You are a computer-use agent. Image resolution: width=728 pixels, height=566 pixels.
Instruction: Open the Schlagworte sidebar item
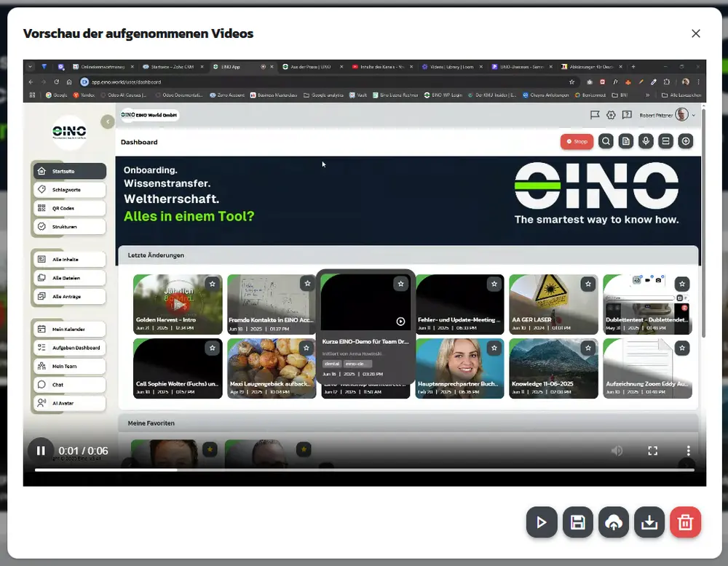pyautogui.click(x=70, y=190)
